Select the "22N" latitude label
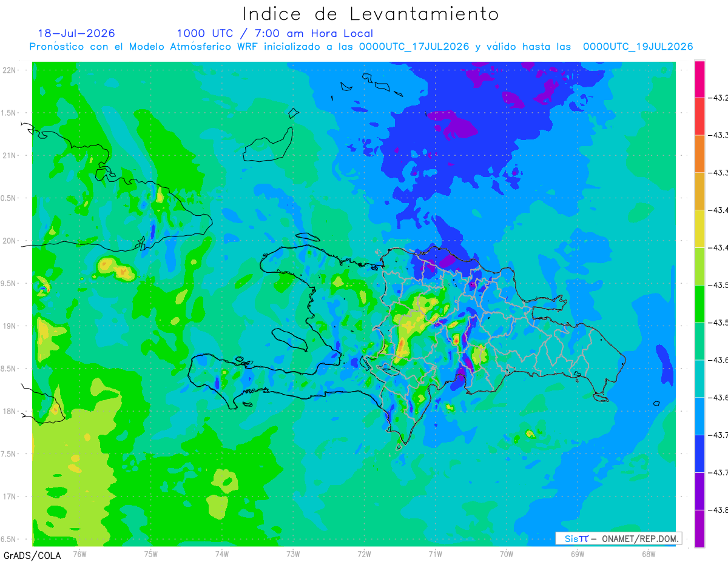The image size is (728, 562). pos(10,70)
